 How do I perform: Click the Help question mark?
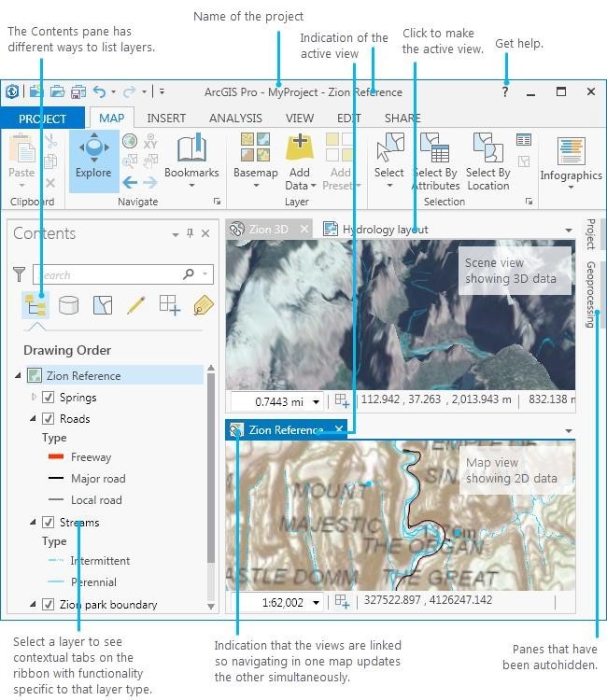pos(505,92)
